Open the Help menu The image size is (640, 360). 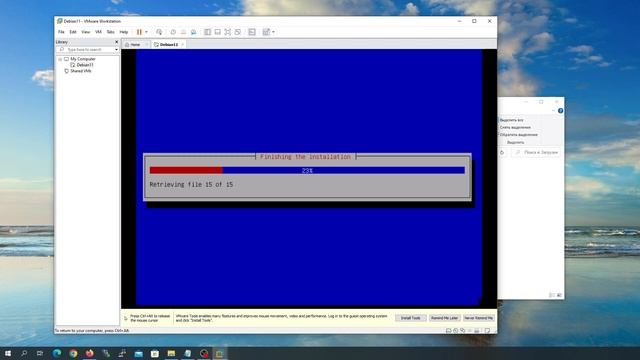(124, 32)
